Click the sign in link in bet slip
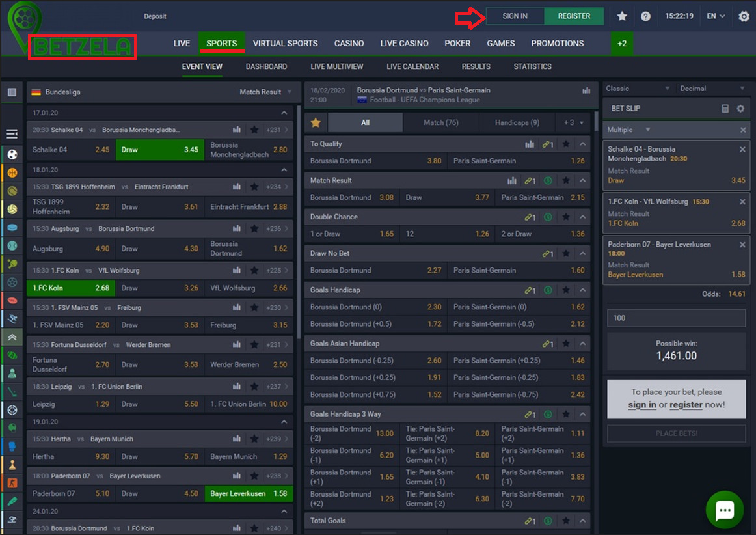Viewport: 756px width, 535px height. (641, 405)
